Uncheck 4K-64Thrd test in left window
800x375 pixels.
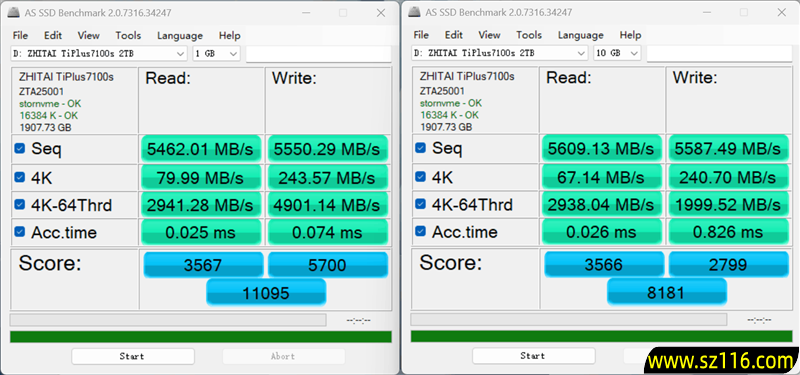19,205
